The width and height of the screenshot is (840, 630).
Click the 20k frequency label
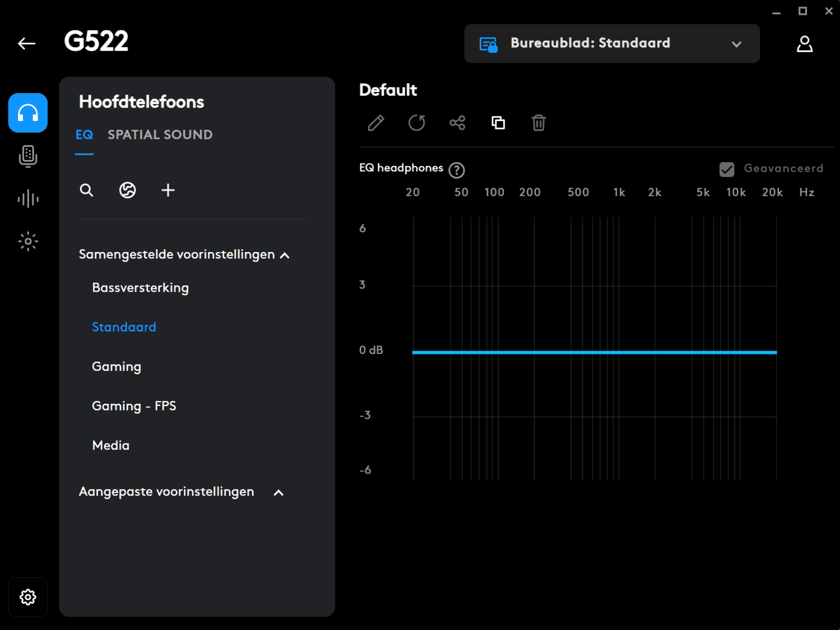[x=772, y=193]
